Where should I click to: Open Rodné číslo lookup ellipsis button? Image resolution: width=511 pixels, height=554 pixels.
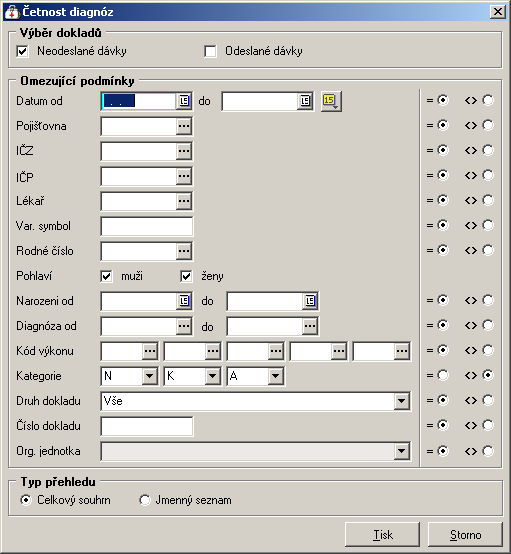[184, 251]
